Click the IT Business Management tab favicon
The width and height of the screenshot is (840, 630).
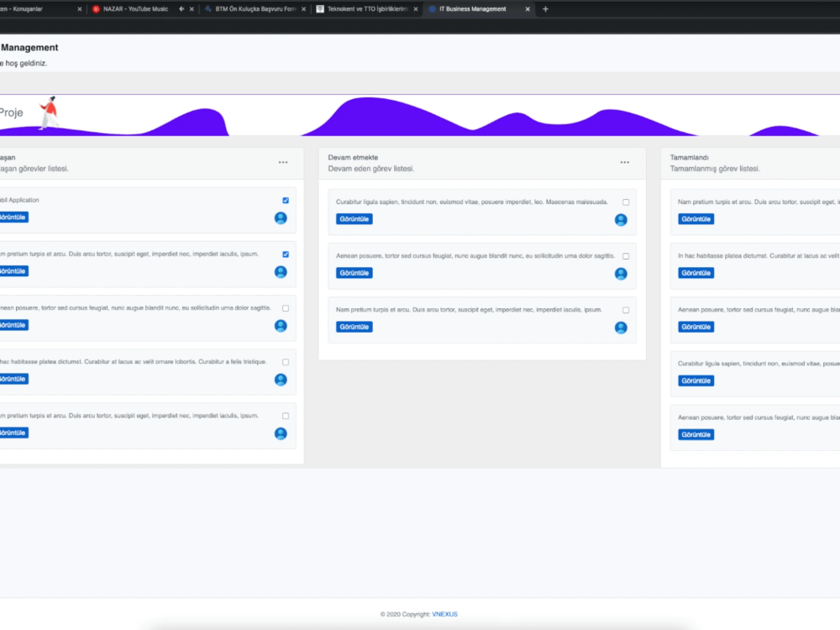433,9
